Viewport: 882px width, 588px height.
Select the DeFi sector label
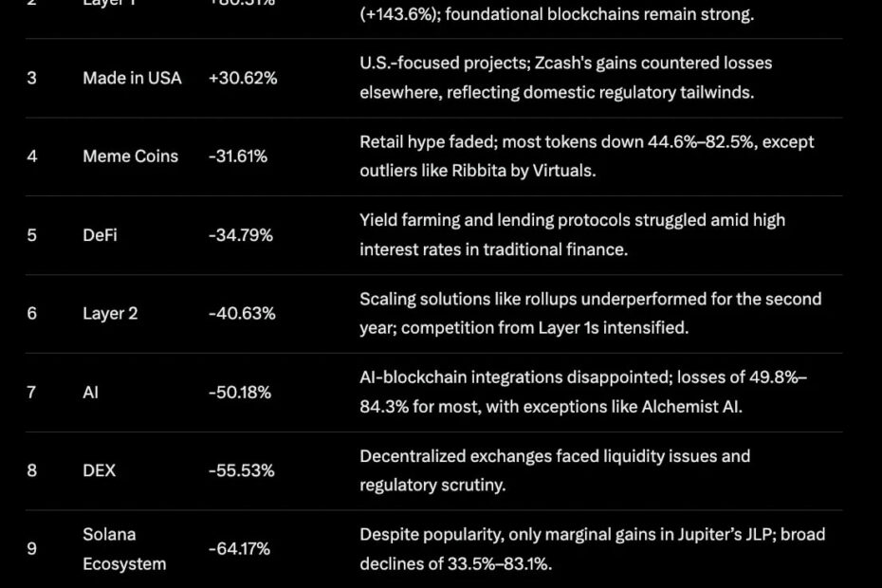coord(100,234)
